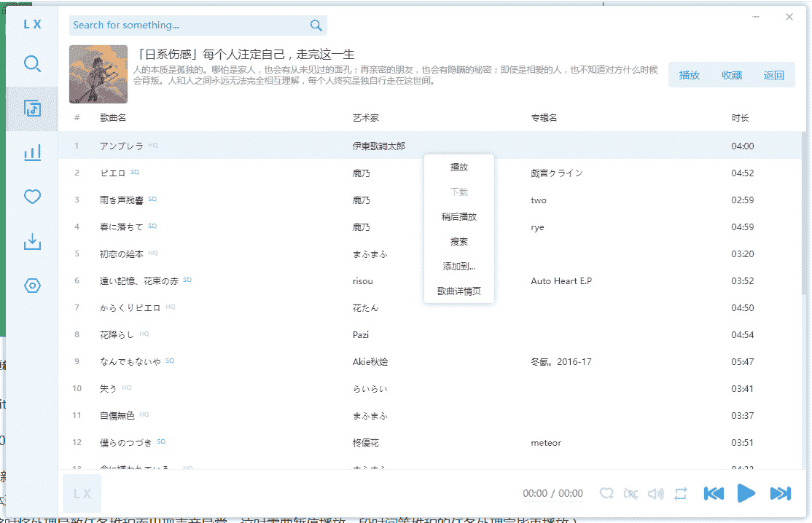Click the magnifier icon in search box
The image size is (812, 523).
316,25
